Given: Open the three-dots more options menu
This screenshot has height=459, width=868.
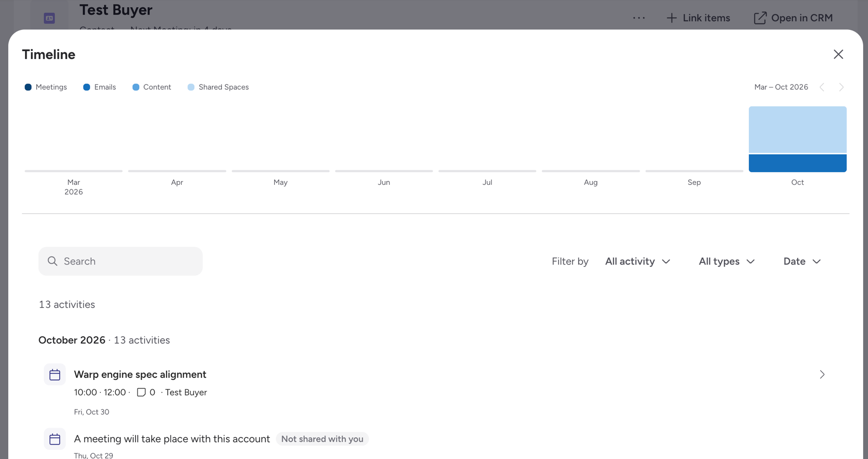Looking at the screenshot, I should point(639,18).
